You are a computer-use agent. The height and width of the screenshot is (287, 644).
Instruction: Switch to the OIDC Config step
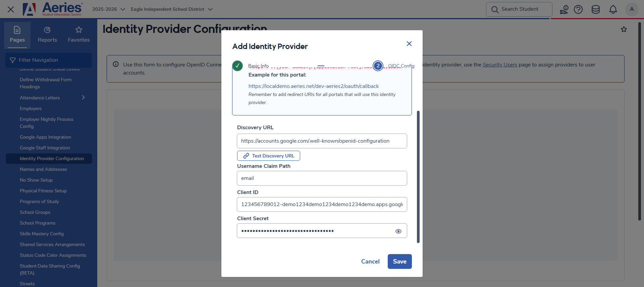pyautogui.click(x=378, y=66)
